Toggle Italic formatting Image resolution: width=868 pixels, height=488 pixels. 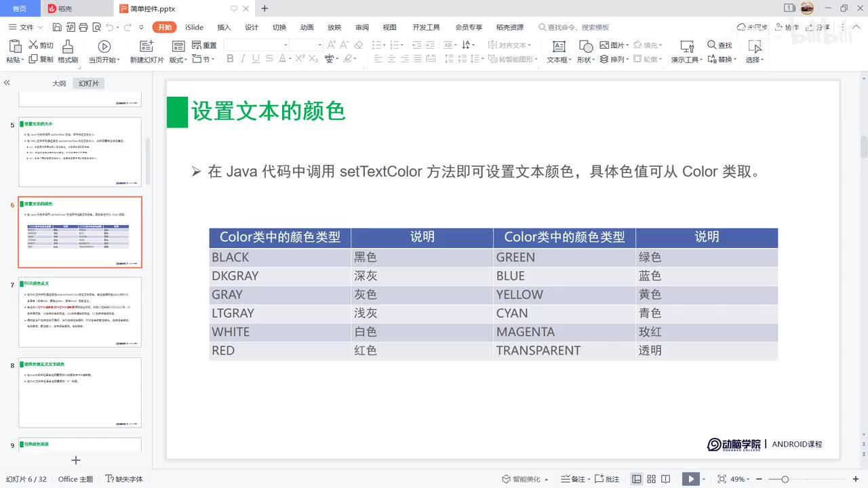pos(243,59)
